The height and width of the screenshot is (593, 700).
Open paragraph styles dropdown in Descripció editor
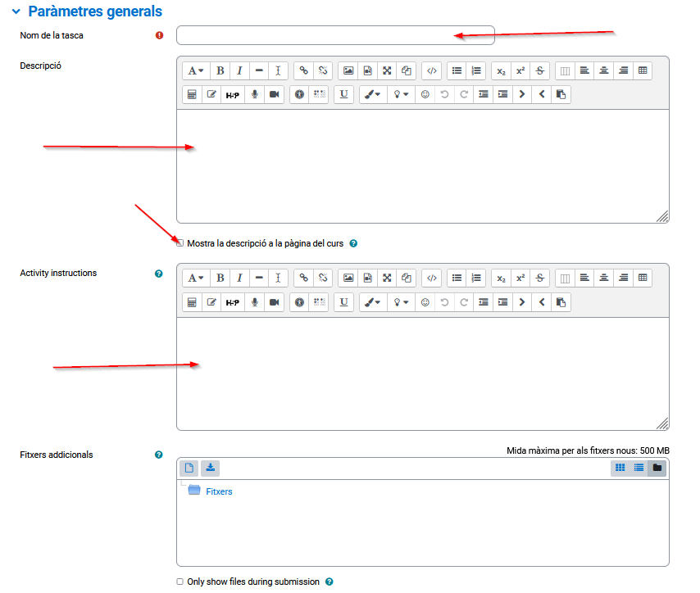tap(195, 70)
